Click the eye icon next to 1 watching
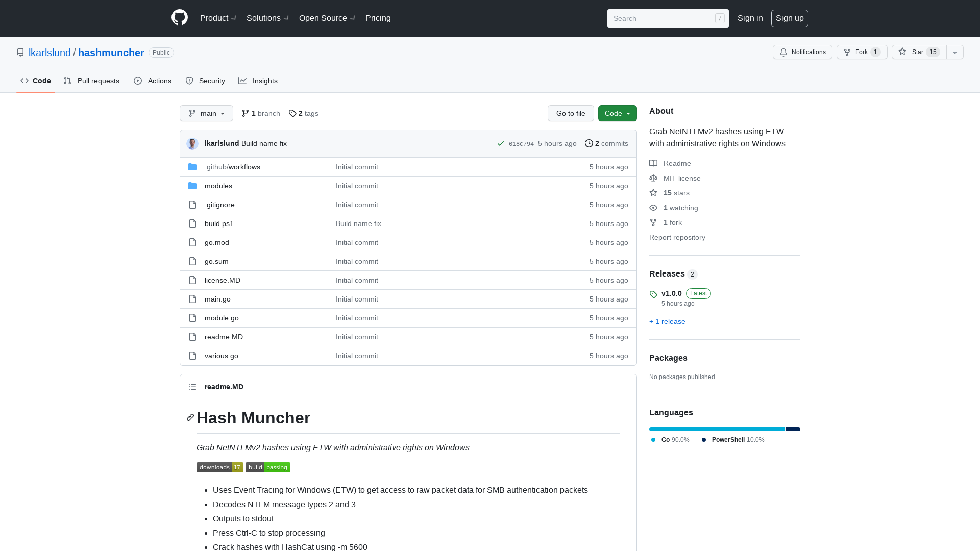Screen dimensions: 980x551 (653, 208)
